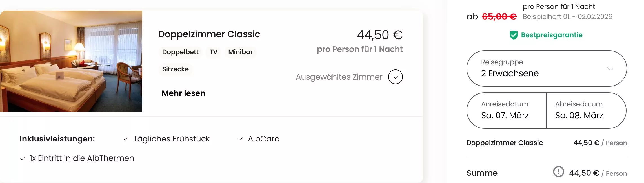Click Mehr lesen link
The width and height of the screenshot is (644, 183).
183,93
